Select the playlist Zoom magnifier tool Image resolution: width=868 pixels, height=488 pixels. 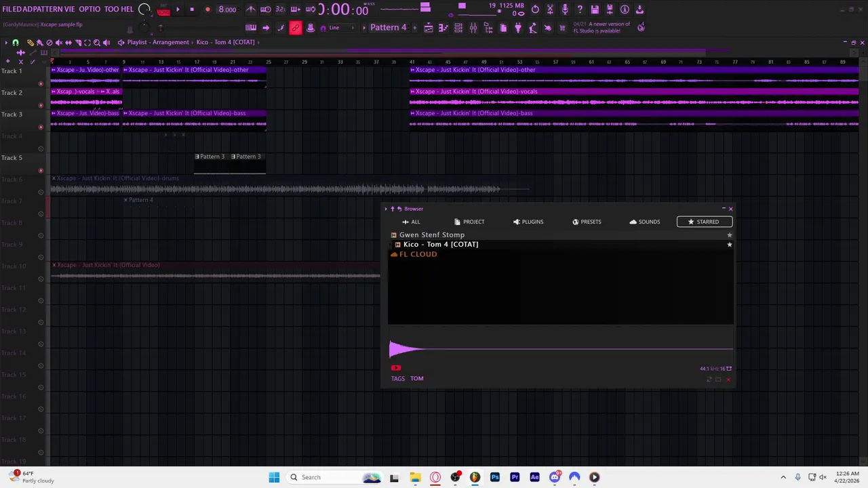coord(96,43)
